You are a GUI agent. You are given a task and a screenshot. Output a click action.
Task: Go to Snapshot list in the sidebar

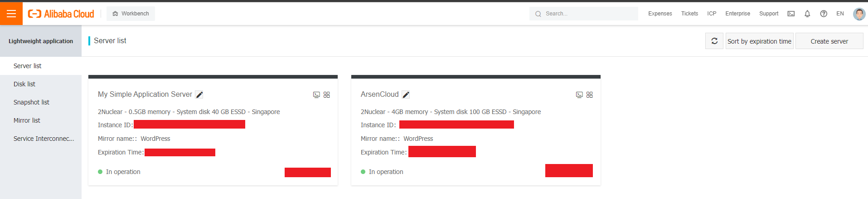click(x=31, y=102)
